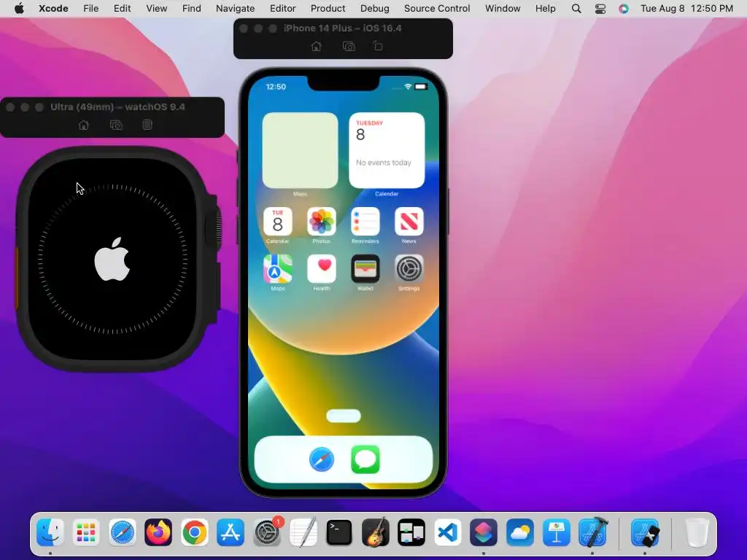
Task: Open Terminal from the Dock
Action: coord(339,532)
